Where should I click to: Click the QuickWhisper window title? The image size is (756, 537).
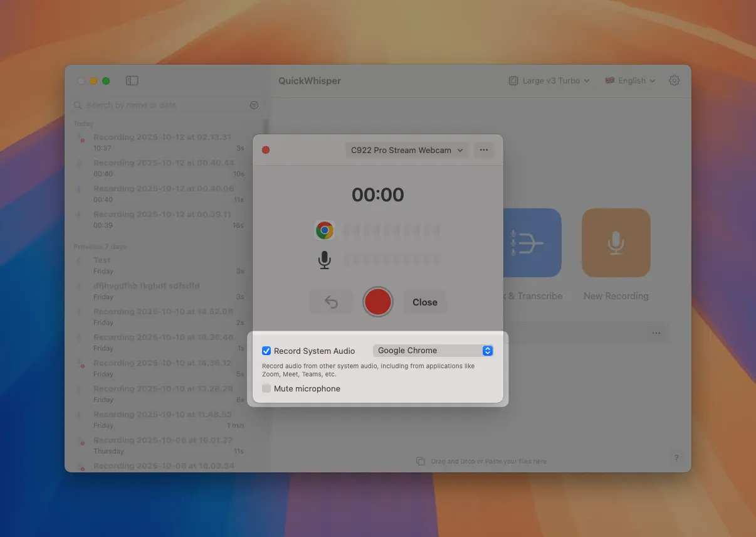pos(310,81)
